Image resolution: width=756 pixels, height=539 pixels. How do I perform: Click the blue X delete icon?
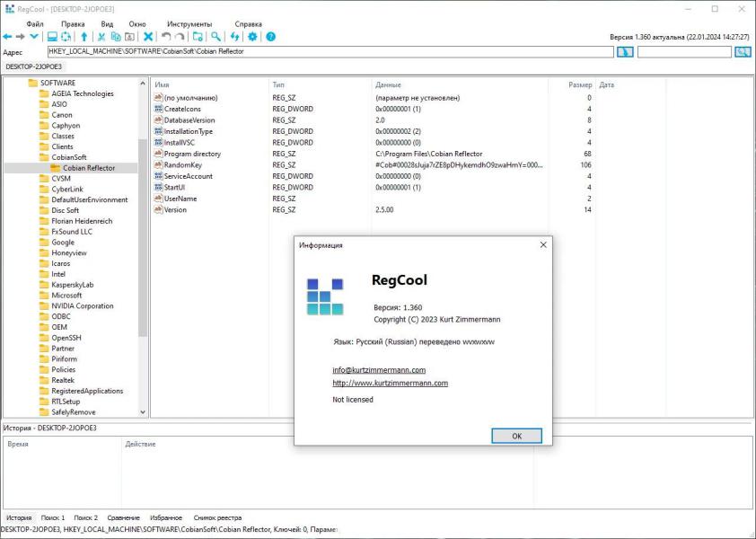[x=148, y=37]
